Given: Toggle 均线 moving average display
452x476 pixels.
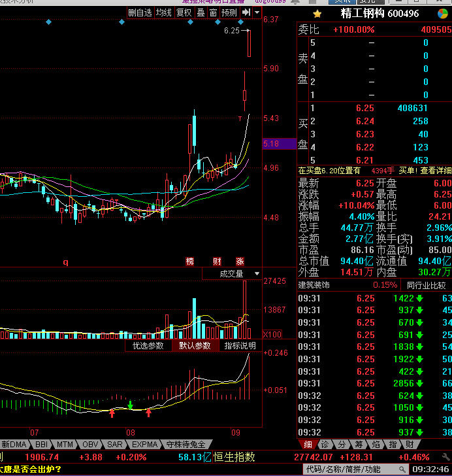Looking at the screenshot, I should pyautogui.click(x=163, y=12).
